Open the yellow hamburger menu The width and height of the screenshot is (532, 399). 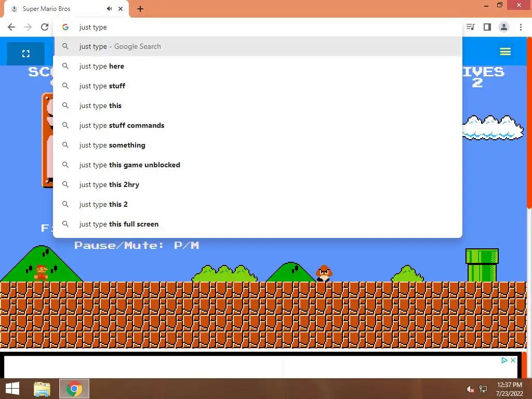point(505,51)
